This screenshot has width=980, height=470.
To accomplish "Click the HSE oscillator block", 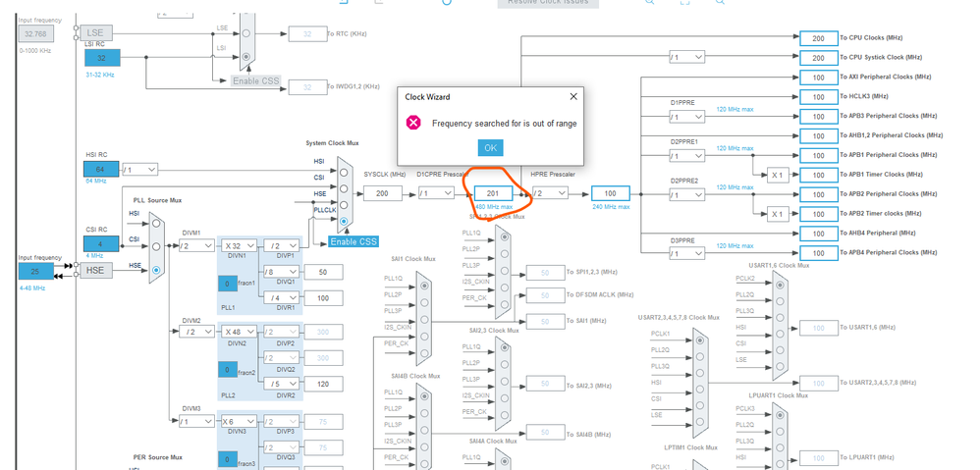I will tap(96, 270).
